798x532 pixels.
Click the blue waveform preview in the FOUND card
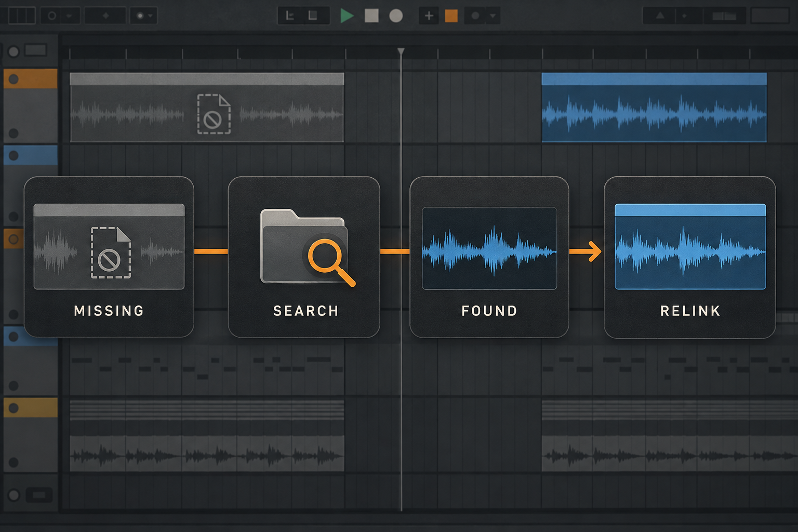coord(489,248)
